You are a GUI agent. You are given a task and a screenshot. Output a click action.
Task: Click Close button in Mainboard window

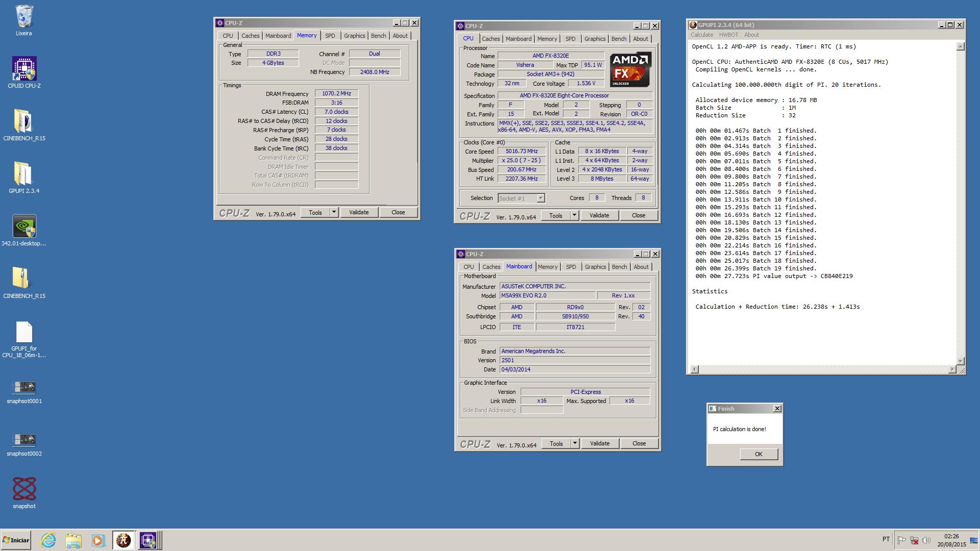point(639,443)
